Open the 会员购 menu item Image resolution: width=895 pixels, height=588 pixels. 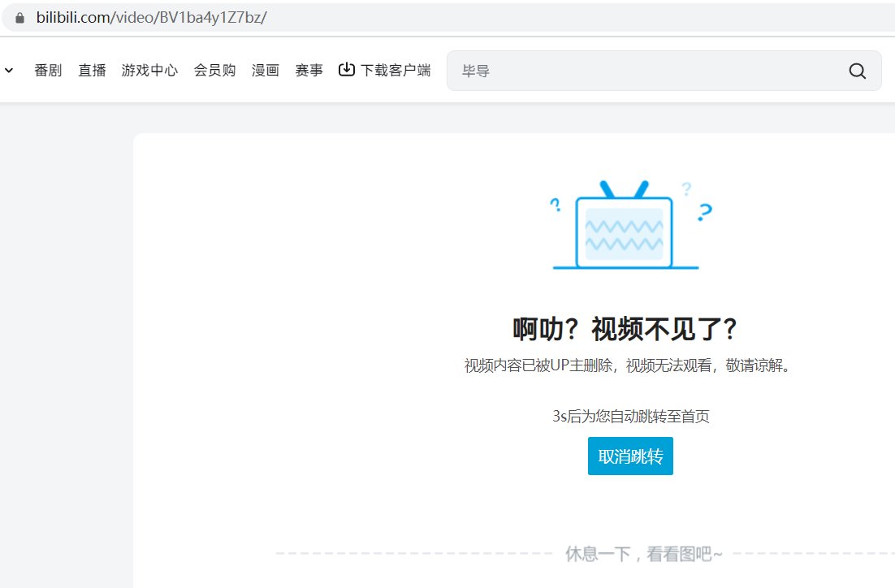[x=214, y=70]
